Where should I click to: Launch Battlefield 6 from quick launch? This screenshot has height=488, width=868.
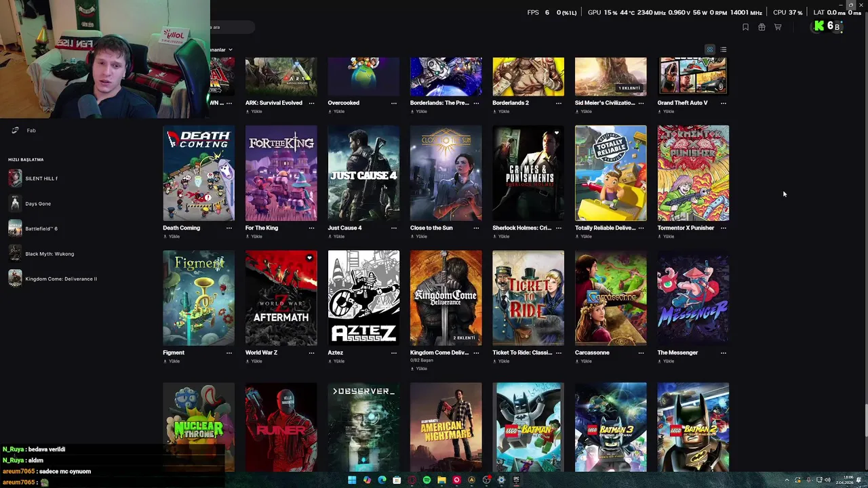coord(34,228)
